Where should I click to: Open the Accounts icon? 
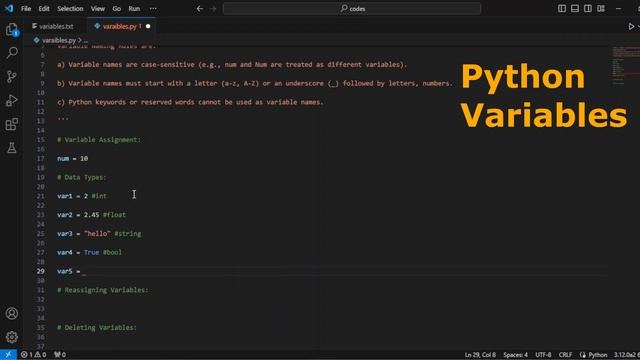pyautogui.click(x=12, y=313)
